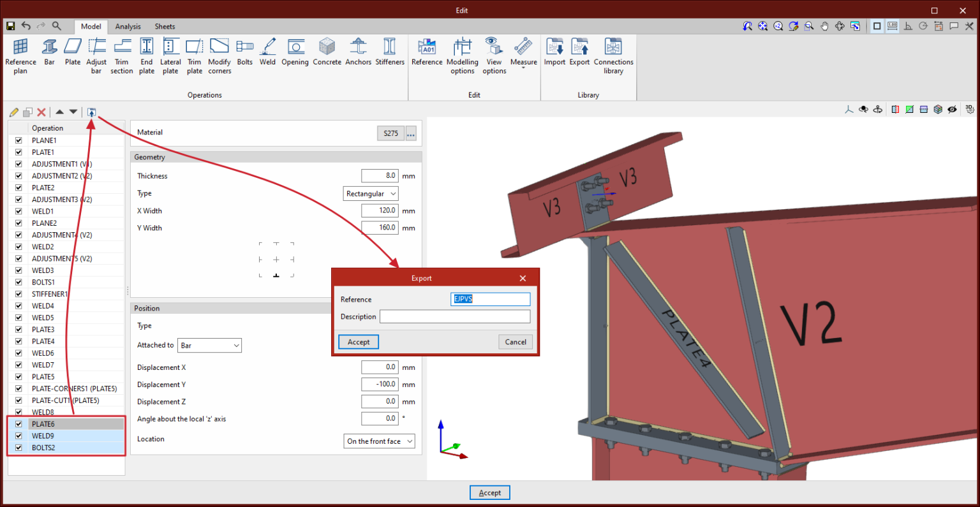This screenshot has width=980, height=507.
Task: Select the PLATE4 row in operation list
Action: point(66,341)
